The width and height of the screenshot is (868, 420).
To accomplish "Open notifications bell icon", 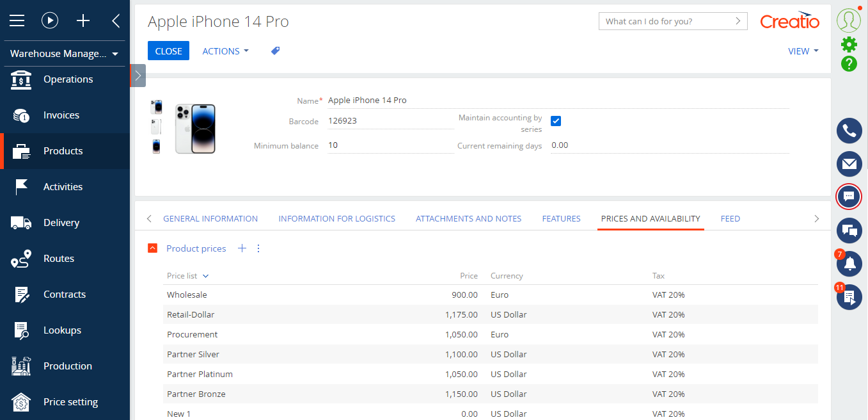I will 849,263.
